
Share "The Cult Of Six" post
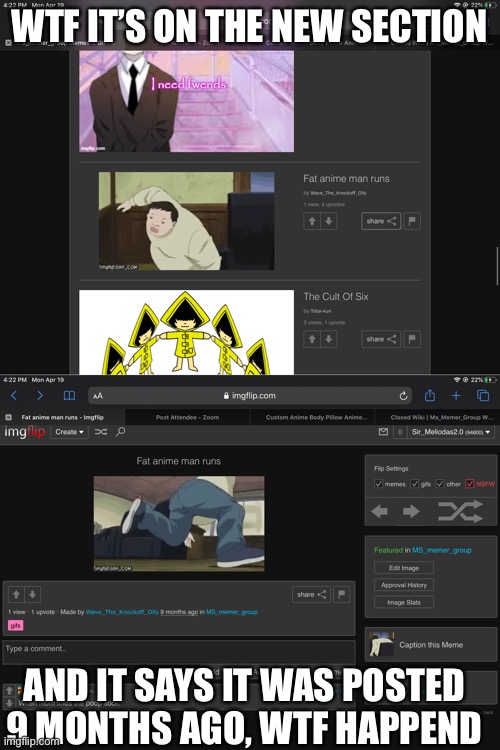381,339
